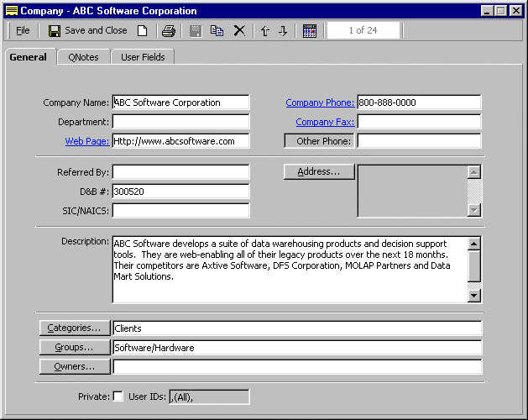Screen dimensions: 528x420
Task: Click the Description scrollbar down arrow
Action: pos(473,296)
